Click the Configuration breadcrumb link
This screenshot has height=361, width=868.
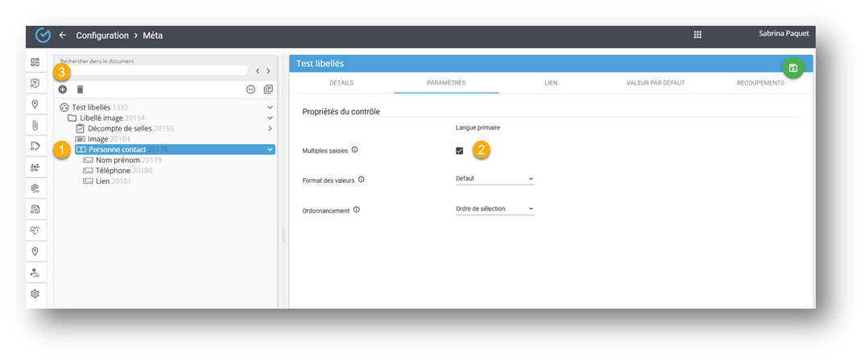102,35
